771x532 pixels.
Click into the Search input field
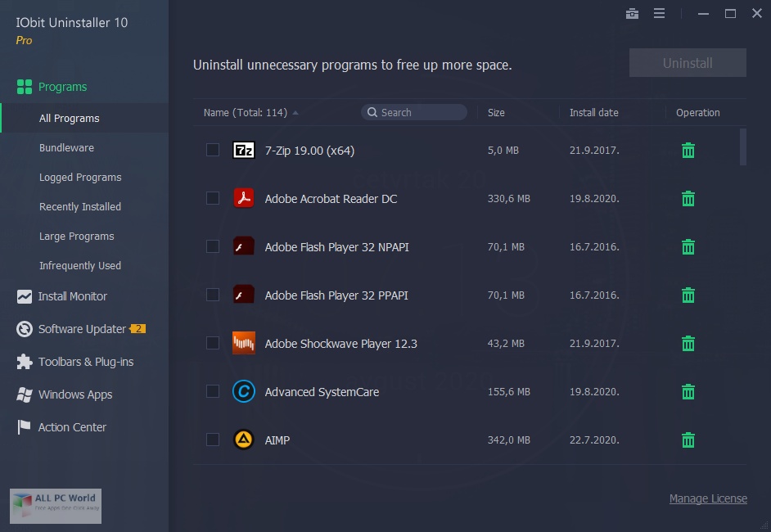tap(414, 112)
